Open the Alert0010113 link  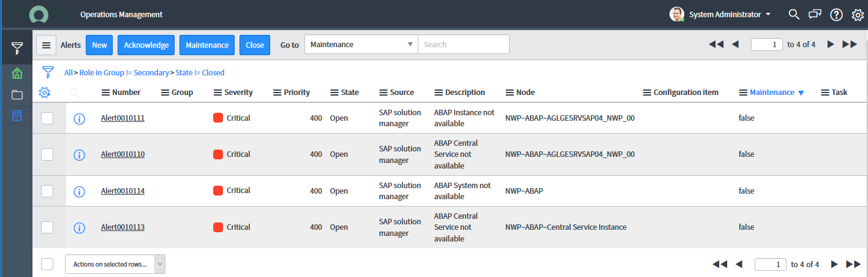pyautogui.click(x=123, y=227)
